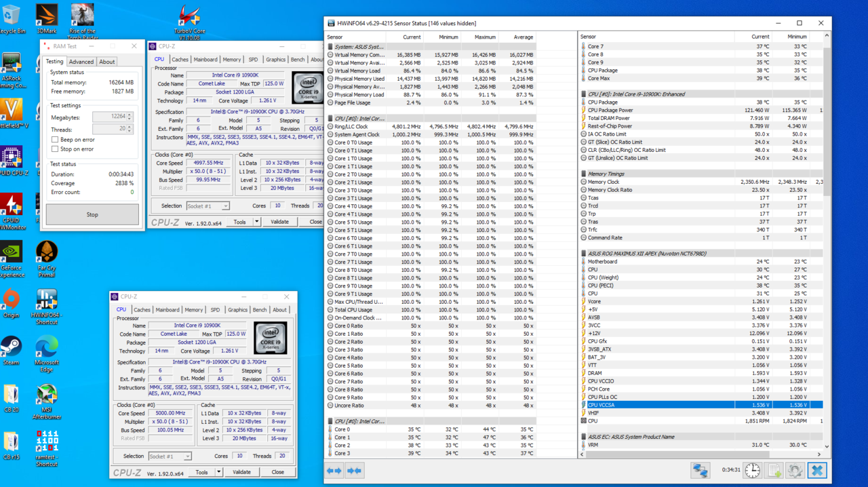Select Physical Memory Used sensor row
The height and width of the screenshot is (487, 868).
(431, 79)
